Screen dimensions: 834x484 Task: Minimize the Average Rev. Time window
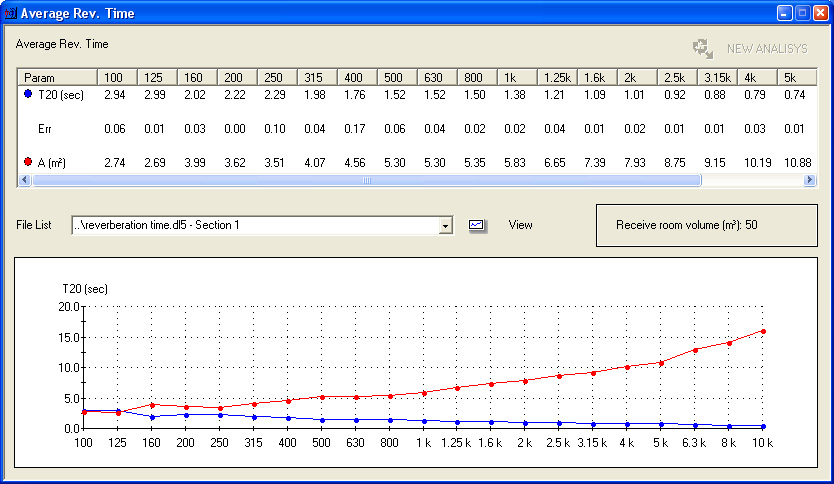pos(785,13)
